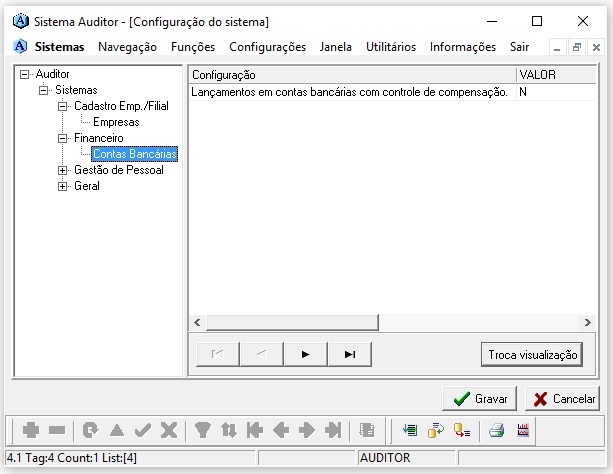Expand the Geral tree node

pos(62,187)
